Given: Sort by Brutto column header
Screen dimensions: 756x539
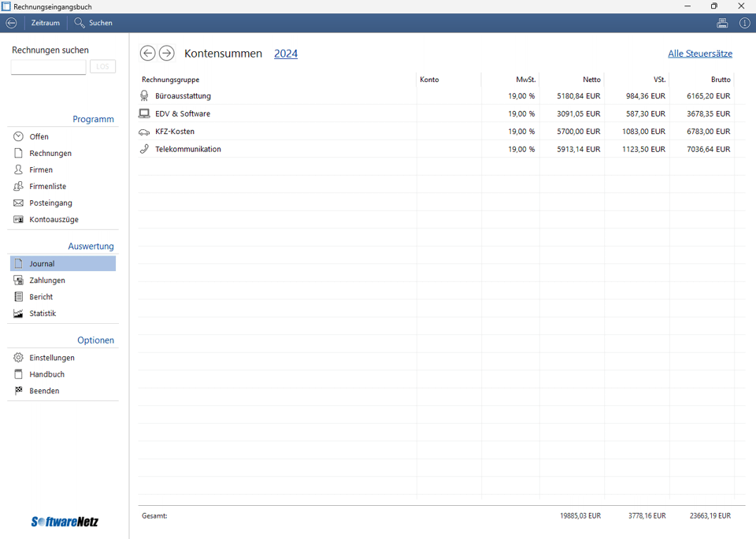Looking at the screenshot, I should (720, 80).
